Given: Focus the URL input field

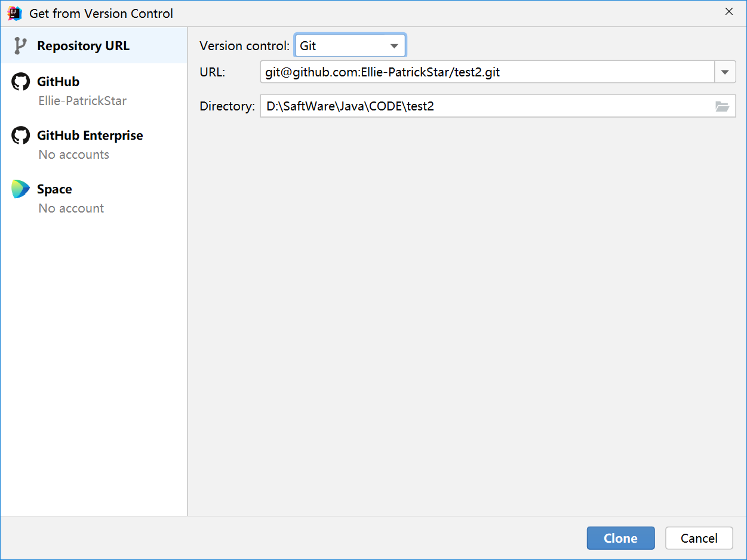Looking at the screenshot, I should [487, 72].
